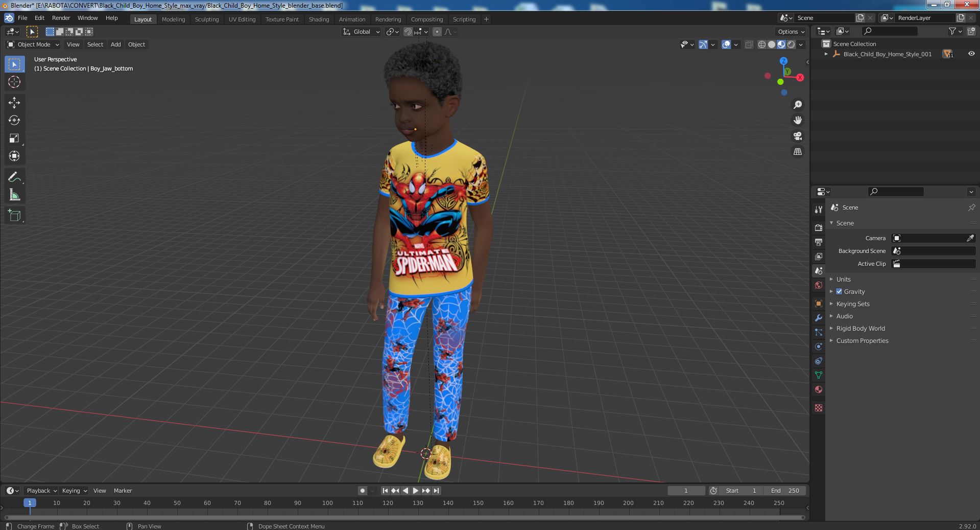
Task: Open the timeline Playback popover
Action: (x=41, y=491)
